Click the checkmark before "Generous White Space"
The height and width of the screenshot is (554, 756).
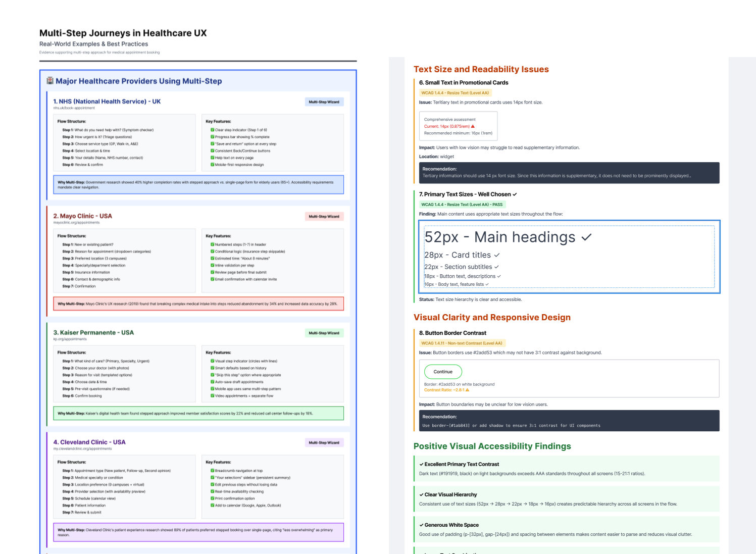(x=421, y=525)
